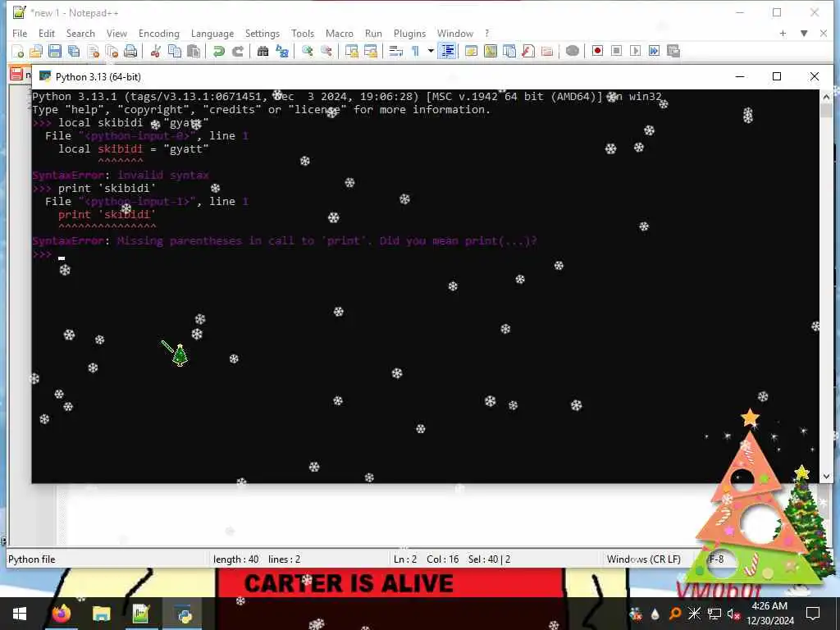The height and width of the screenshot is (630, 840).
Task: Open the Windows Start menu
Action: point(20,614)
